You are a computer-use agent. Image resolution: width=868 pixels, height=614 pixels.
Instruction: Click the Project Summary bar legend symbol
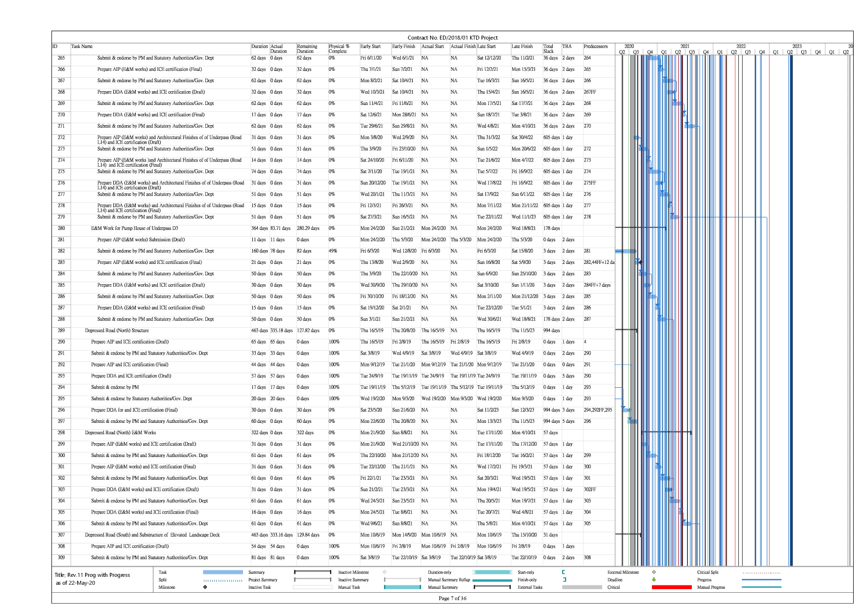312,580
